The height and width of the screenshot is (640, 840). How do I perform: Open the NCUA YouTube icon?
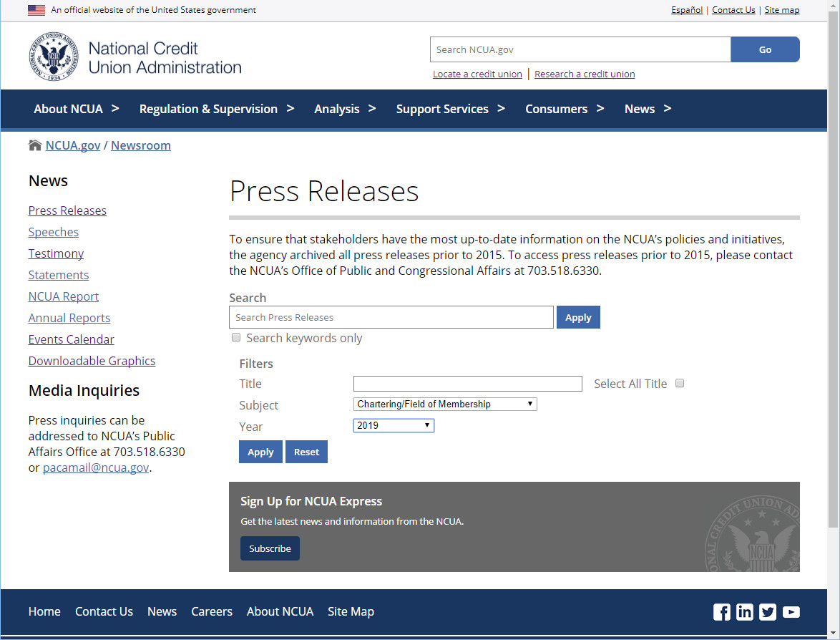click(x=791, y=611)
